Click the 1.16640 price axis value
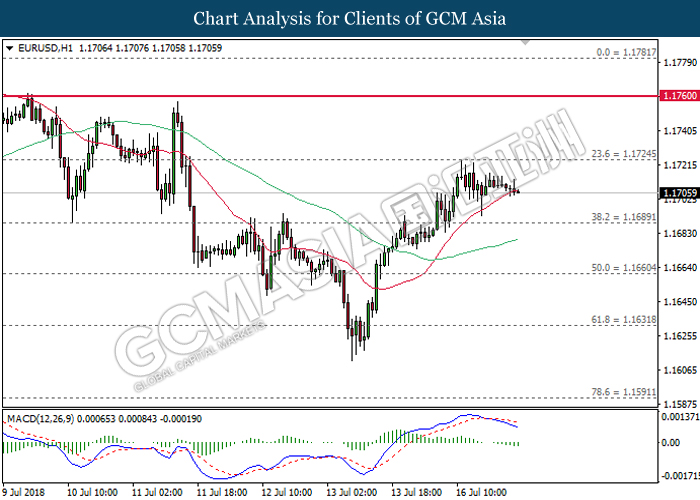The height and width of the screenshot is (500, 700). tap(680, 267)
